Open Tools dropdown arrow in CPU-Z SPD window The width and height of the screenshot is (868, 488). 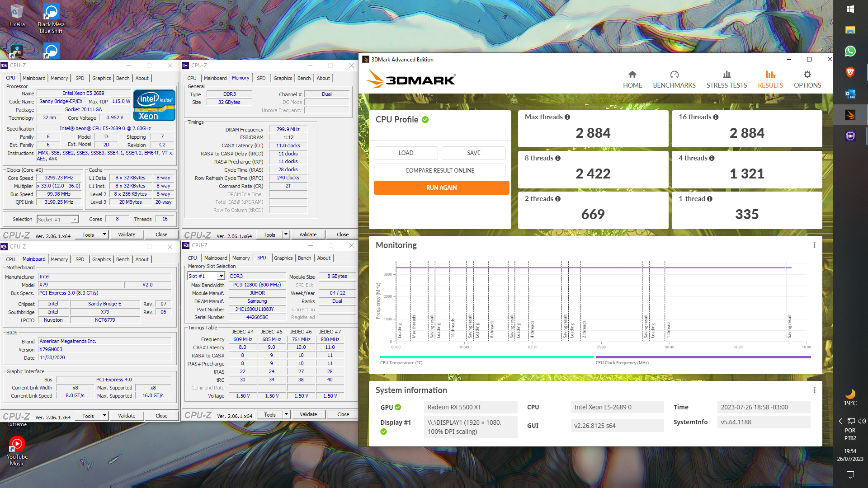[x=286, y=414]
